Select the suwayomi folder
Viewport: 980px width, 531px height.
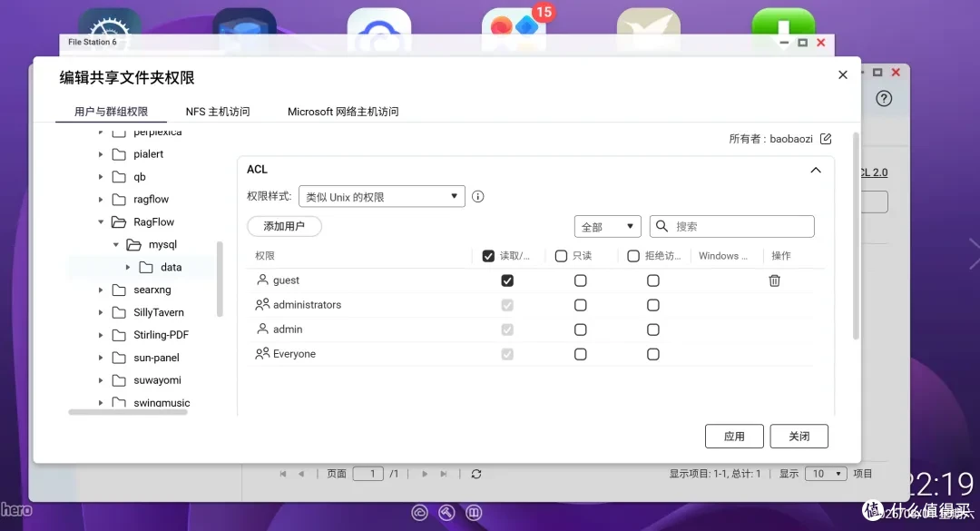(x=158, y=380)
